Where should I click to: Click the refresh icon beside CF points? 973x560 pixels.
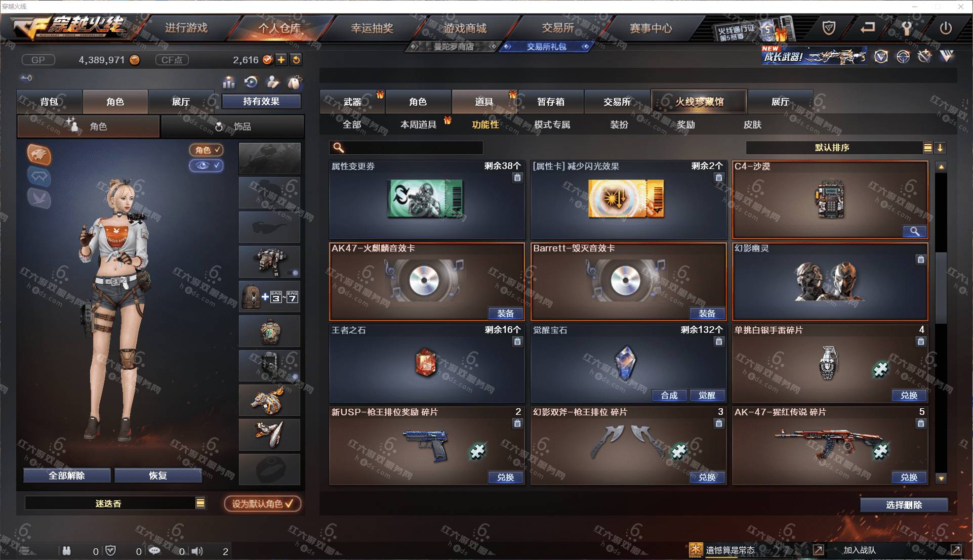pyautogui.click(x=296, y=60)
